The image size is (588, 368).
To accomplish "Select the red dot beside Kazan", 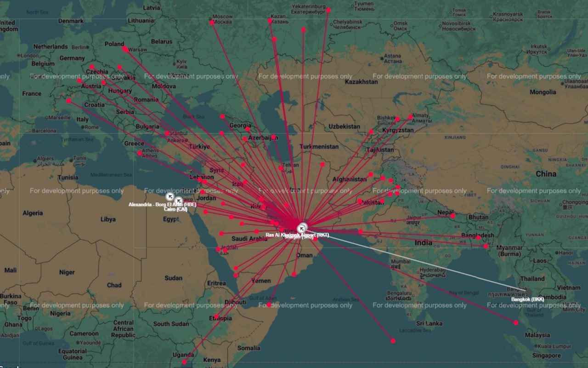I will click(x=270, y=21).
